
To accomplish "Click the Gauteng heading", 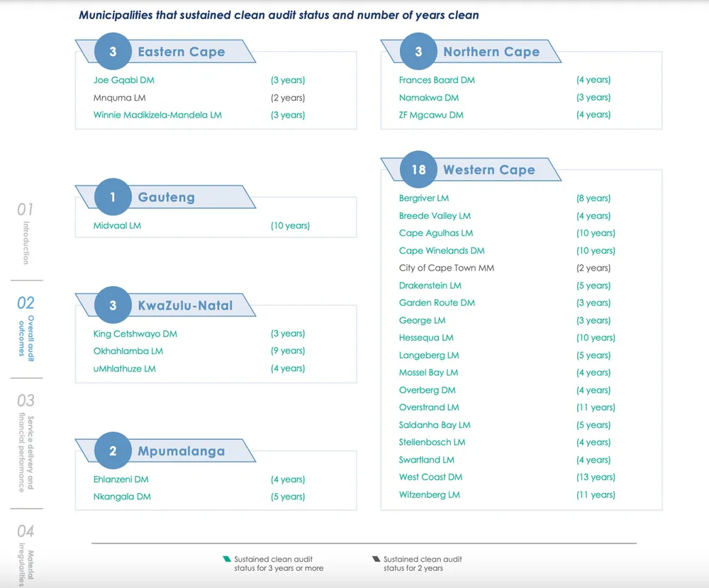I will (167, 197).
